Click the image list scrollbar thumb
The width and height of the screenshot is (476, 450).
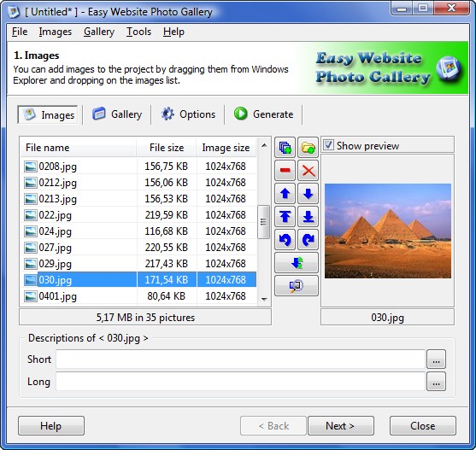tap(263, 222)
